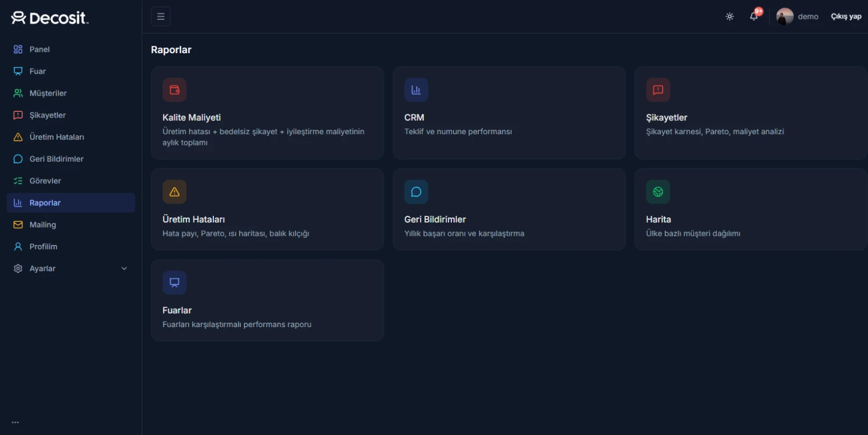Open Panel from sidebar menu
868x435 pixels.
coord(71,49)
